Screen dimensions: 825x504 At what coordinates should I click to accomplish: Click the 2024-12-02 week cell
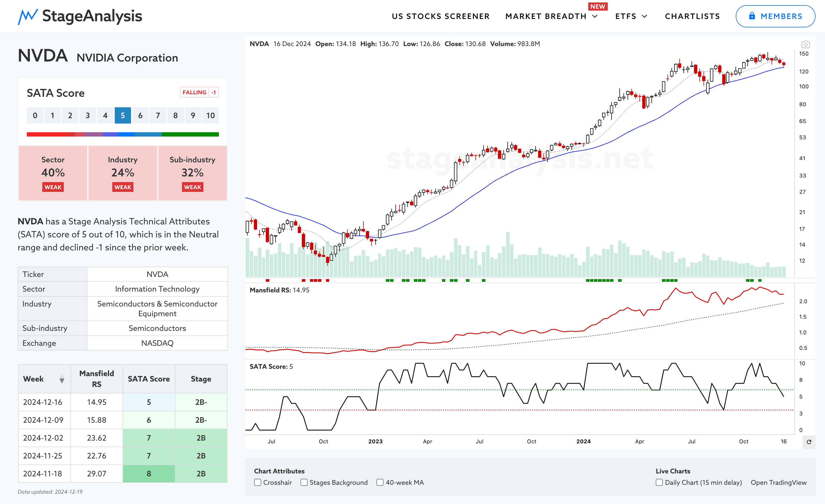(x=44, y=438)
